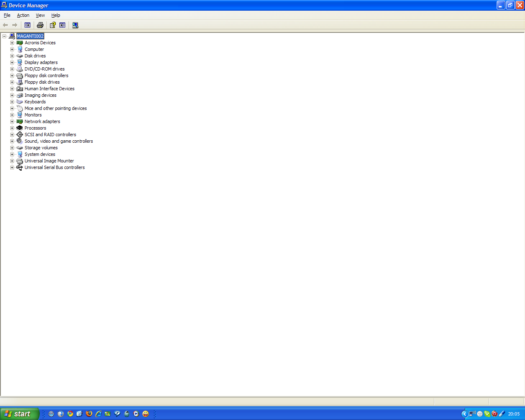Collapse the MAGANTI002 root node
The width and height of the screenshot is (525, 420).
point(4,36)
